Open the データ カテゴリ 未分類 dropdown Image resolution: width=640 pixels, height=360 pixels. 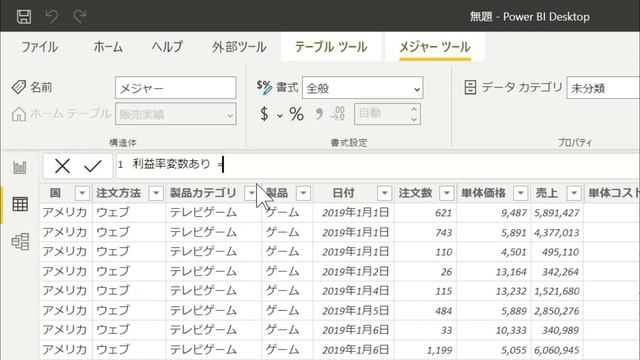[603, 88]
